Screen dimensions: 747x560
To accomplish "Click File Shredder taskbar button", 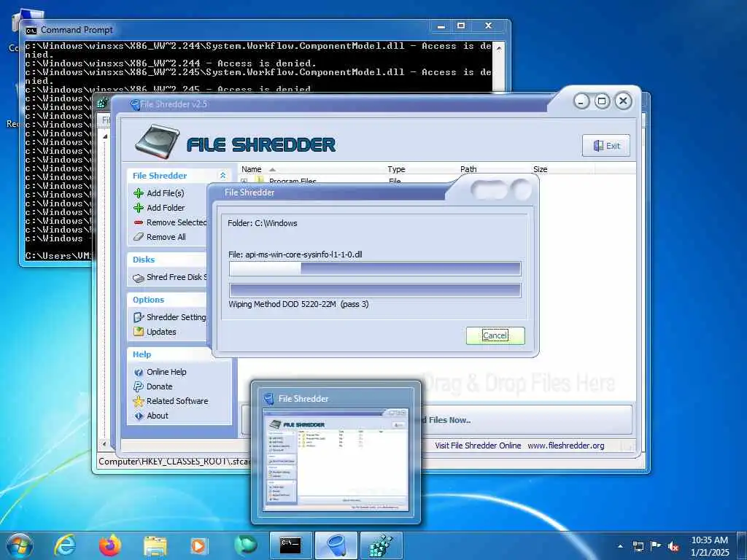I will point(336,545).
